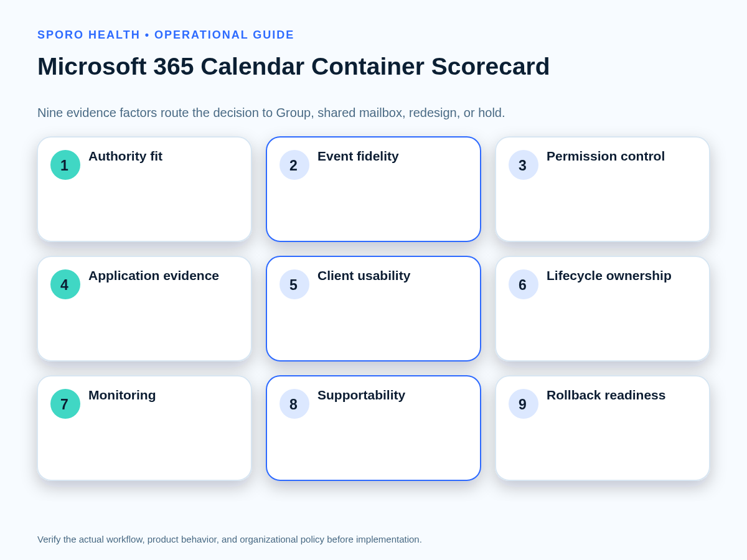Click the Verify the actual workflow footer note
Screen dimensions: 747x560
pos(230,539)
